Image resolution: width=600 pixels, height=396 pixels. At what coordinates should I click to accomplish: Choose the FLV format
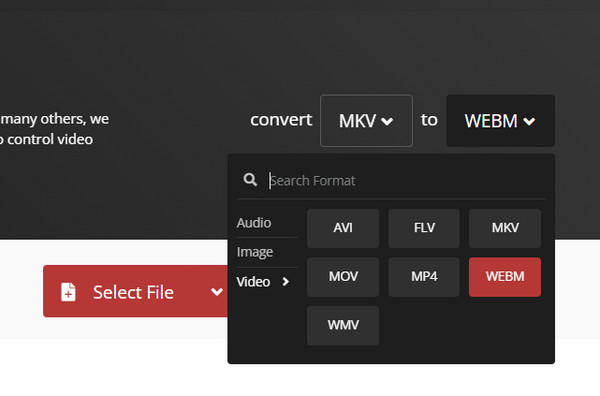[424, 228]
